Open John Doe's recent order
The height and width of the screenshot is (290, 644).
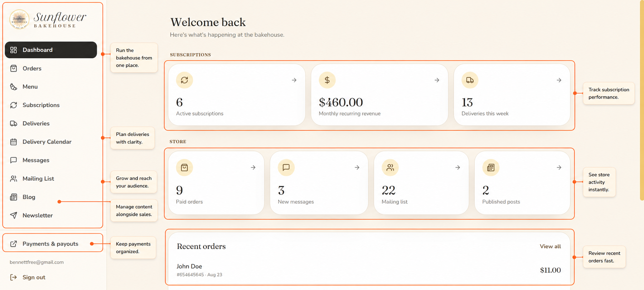coord(369,270)
